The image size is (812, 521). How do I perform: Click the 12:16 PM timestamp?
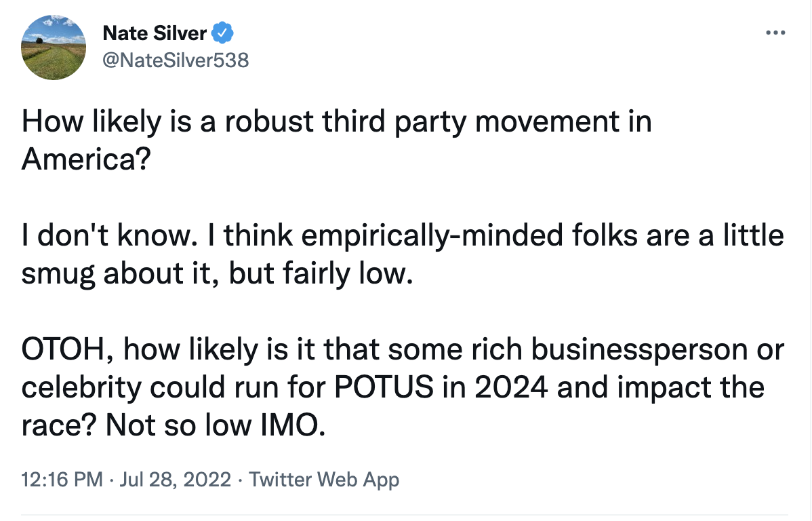(62, 480)
